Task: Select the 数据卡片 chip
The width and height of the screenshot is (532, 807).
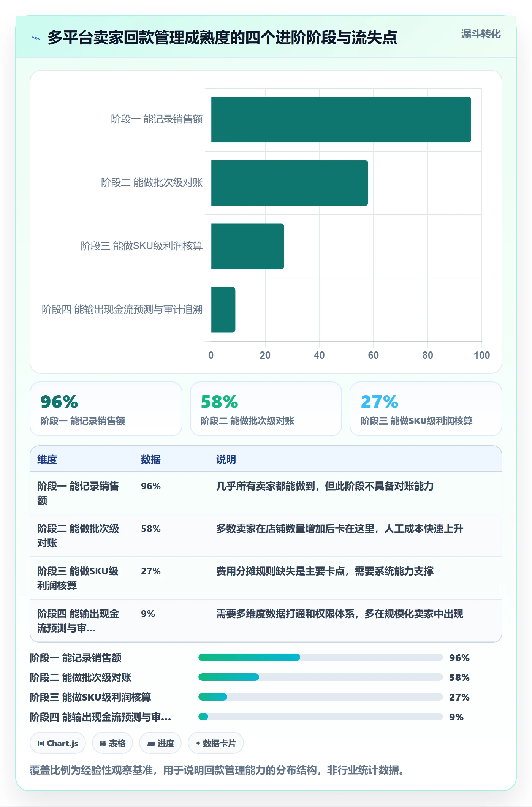Action: [x=216, y=743]
